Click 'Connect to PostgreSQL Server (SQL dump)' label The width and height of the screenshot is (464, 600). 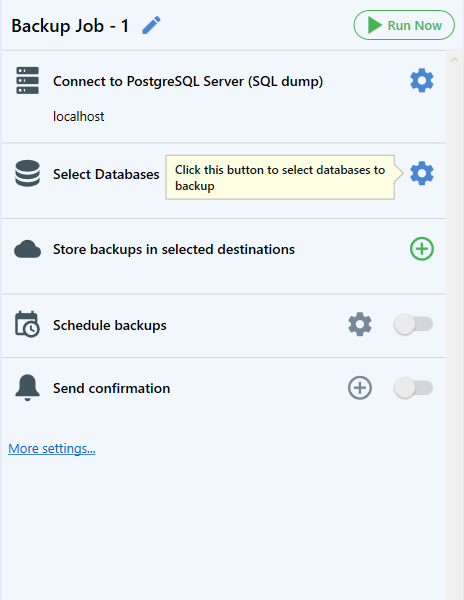[188, 81]
